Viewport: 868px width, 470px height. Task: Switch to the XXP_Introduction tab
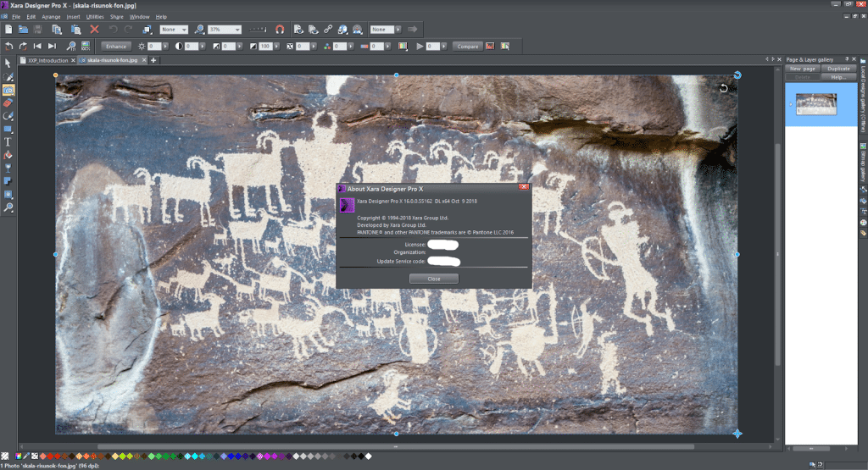point(47,60)
